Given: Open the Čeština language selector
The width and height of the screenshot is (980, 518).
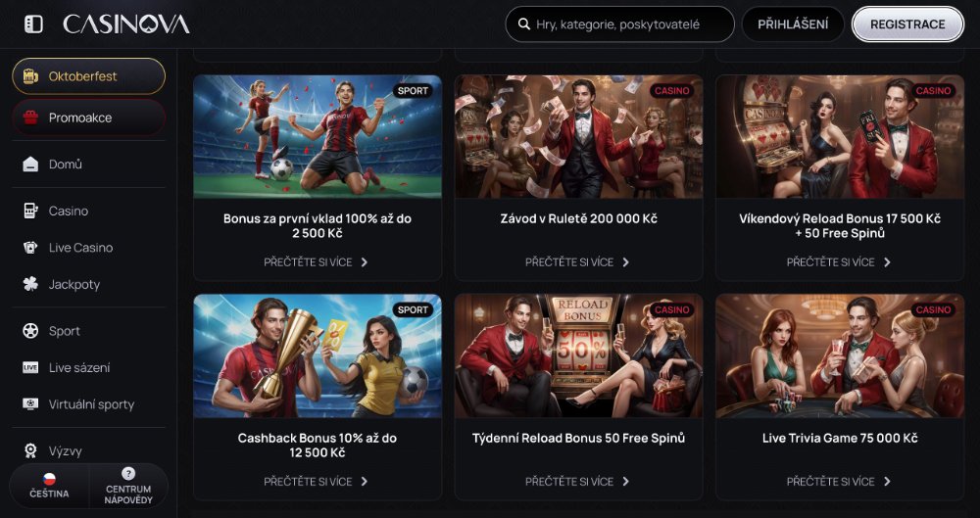Looking at the screenshot, I should click(49, 486).
